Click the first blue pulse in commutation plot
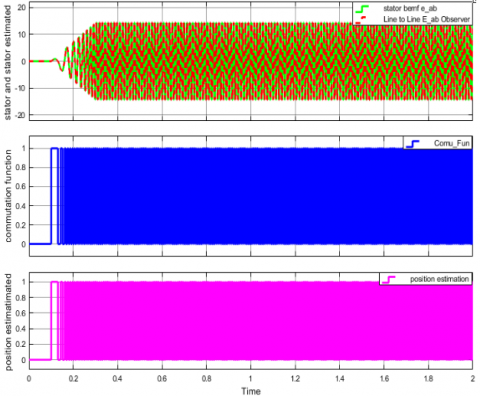This screenshot has height=396, width=480. (x=54, y=196)
